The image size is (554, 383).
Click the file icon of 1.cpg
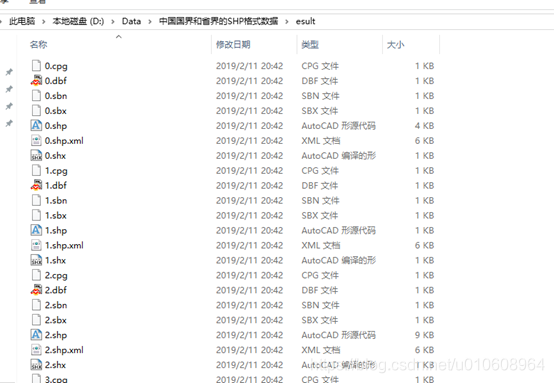tap(36, 170)
